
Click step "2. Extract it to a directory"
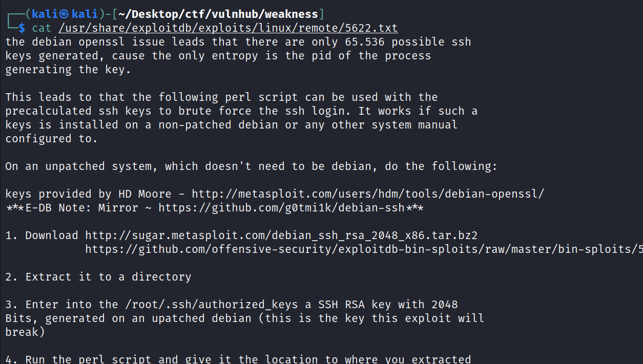98,277
